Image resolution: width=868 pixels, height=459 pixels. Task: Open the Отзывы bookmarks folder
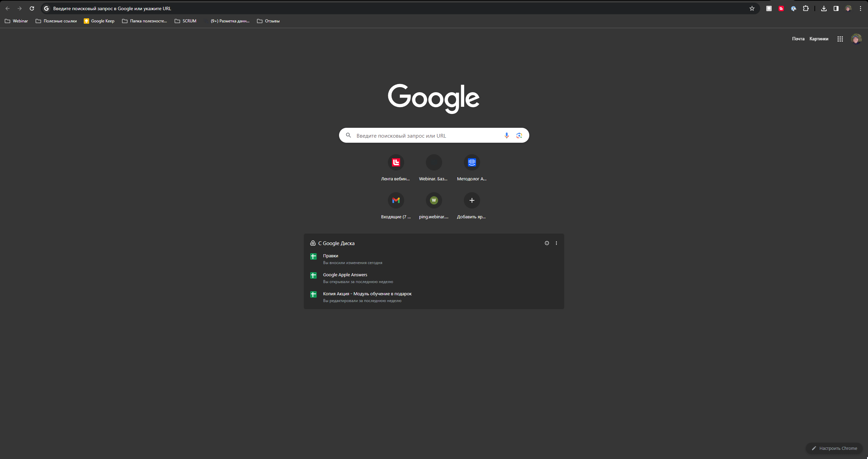coord(268,21)
